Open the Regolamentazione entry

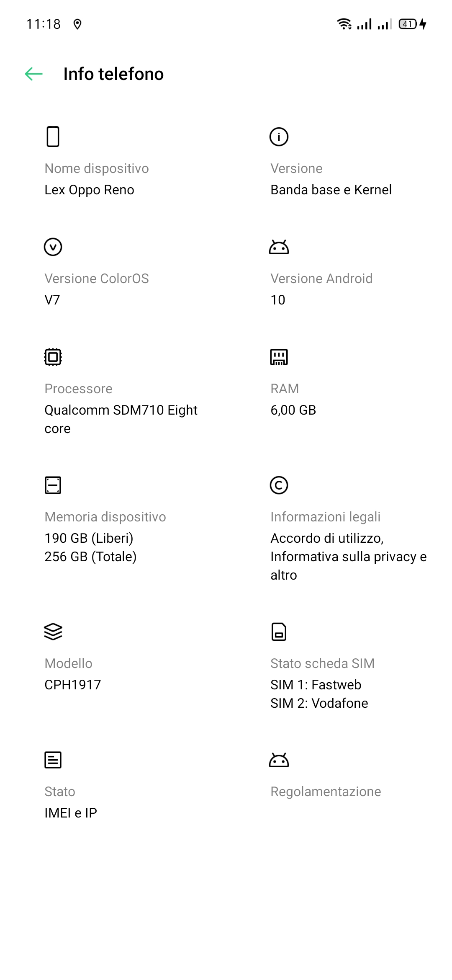326,792
